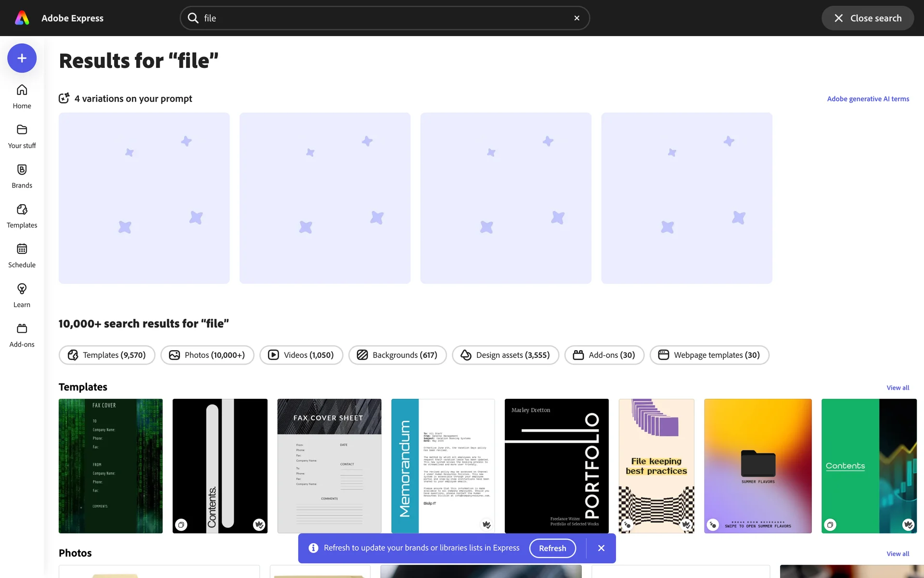
Task: Click the blue plus create button
Action: coord(22,58)
